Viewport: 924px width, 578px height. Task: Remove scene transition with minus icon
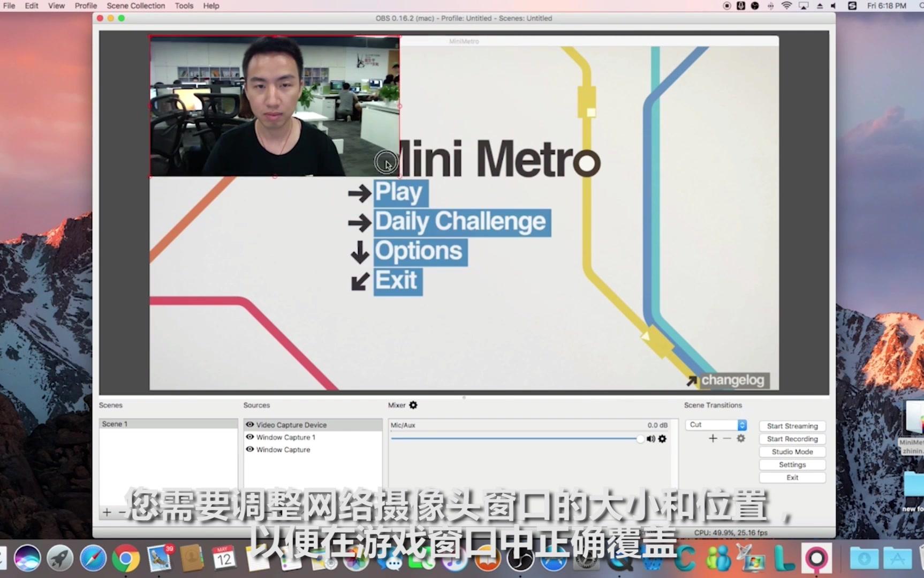(726, 438)
